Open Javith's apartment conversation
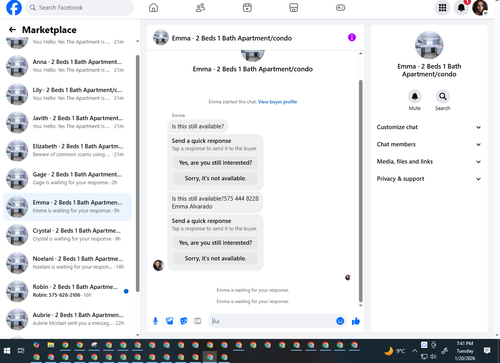Screen dimensions: 500x363 click(x=67, y=122)
